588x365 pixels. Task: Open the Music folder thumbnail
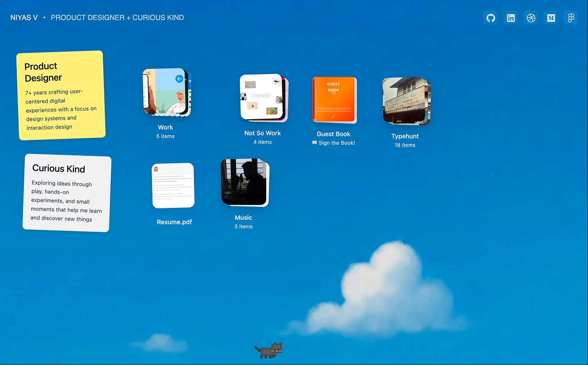[244, 182]
